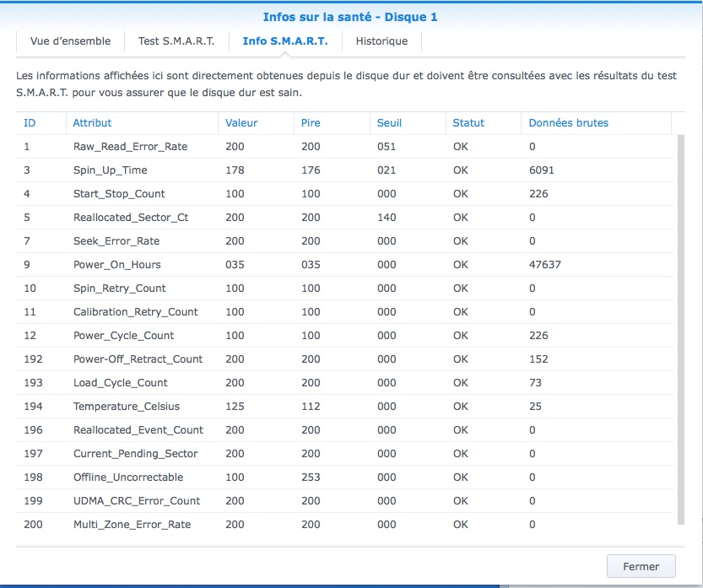
Task: Click the Reallocated_Sector_Ct row
Action: tap(131, 218)
